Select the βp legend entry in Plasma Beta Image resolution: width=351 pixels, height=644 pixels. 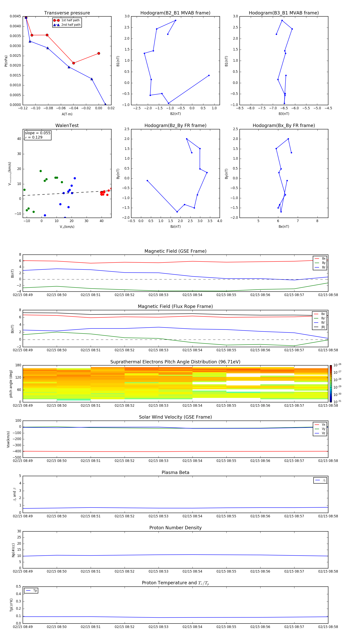point(320,480)
